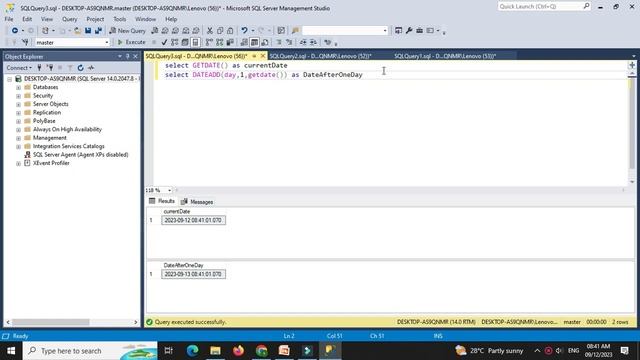Execute the current SQL query
Image resolution: width=640 pixels, height=360 pixels.
coord(131,42)
